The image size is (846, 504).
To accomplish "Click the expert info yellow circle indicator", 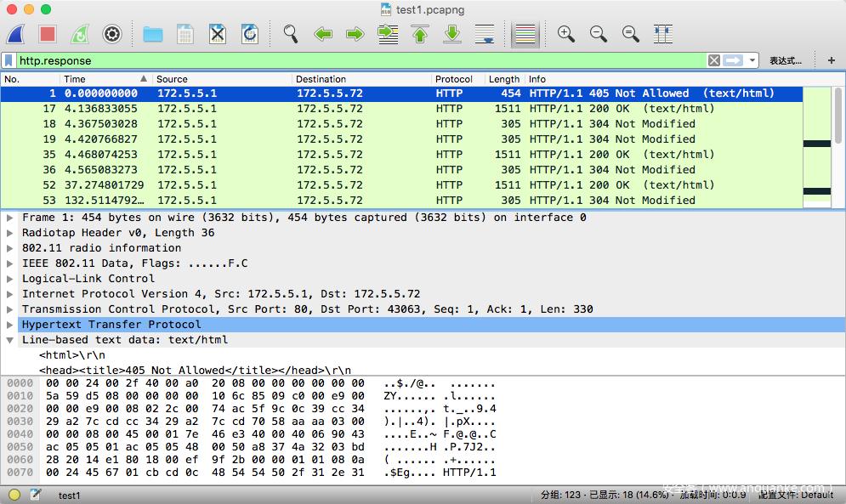I will coord(14,495).
